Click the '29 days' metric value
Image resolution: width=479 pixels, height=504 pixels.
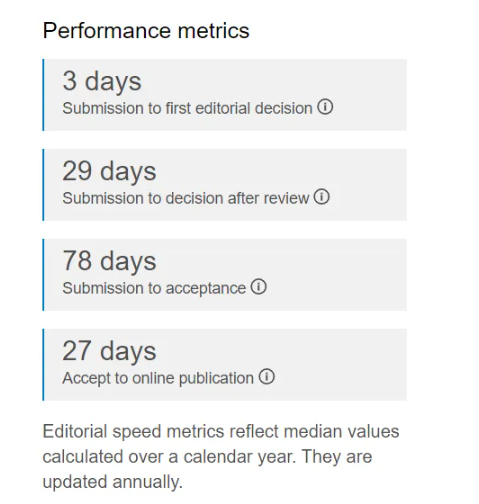point(109,171)
